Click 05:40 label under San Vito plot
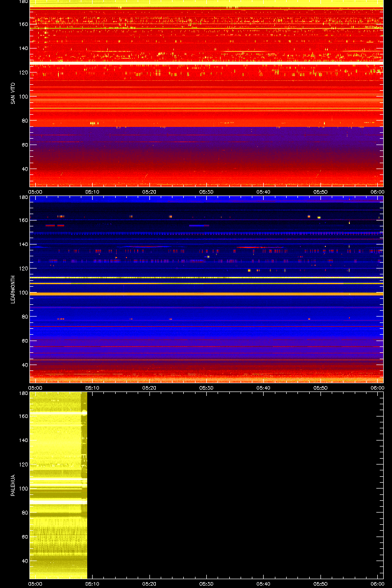 click(264, 192)
